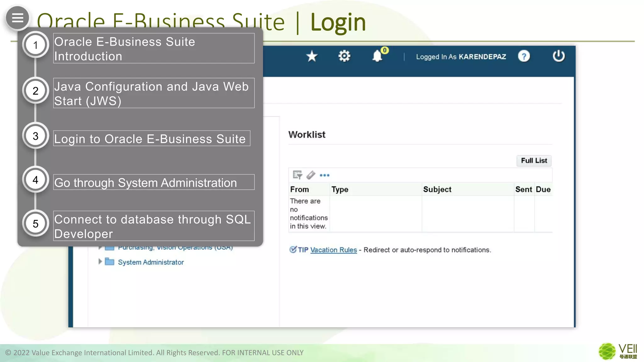Viewport: 644px width, 362px height.
Task: Click the Help question mark icon
Action: [x=524, y=57]
